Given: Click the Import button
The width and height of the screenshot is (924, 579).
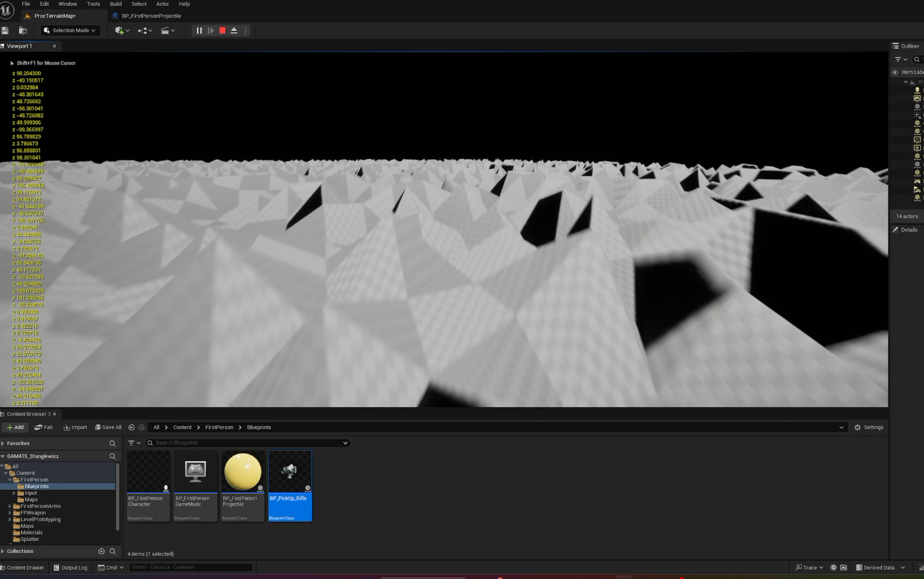Looking at the screenshot, I should (x=75, y=427).
